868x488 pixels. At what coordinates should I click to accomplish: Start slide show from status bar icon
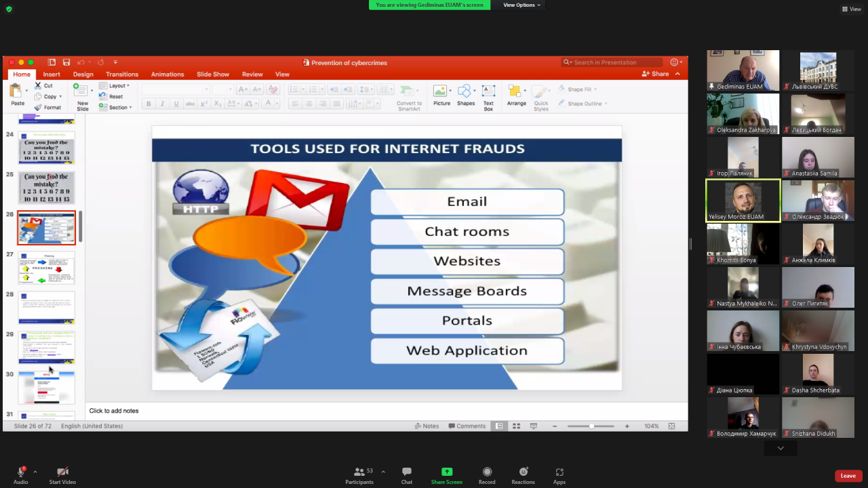[534, 426]
